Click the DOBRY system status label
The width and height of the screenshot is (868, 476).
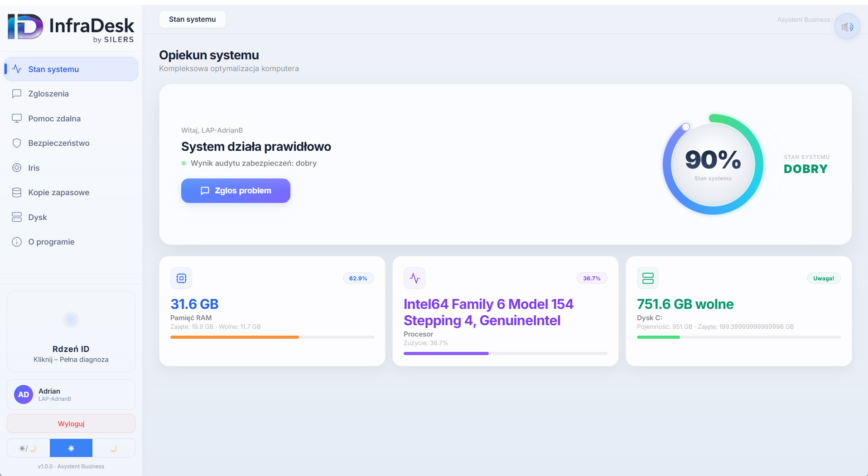[805, 169]
